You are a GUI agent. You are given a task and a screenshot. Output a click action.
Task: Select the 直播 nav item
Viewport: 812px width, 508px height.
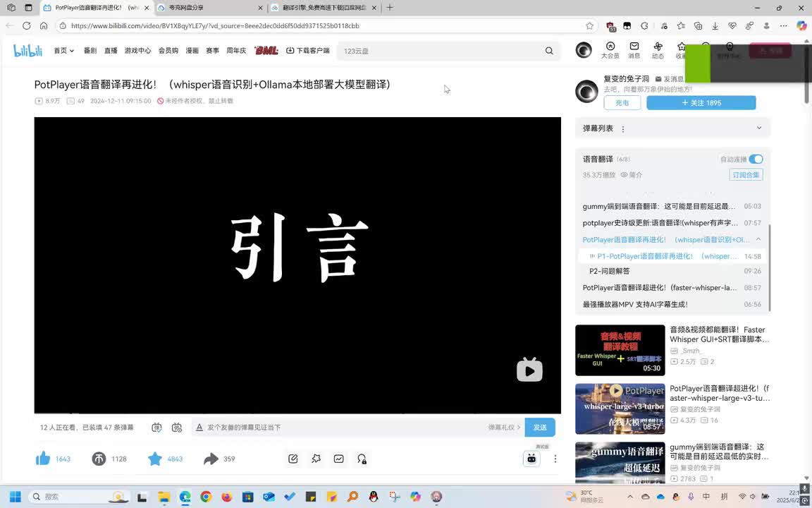pos(111,50)
